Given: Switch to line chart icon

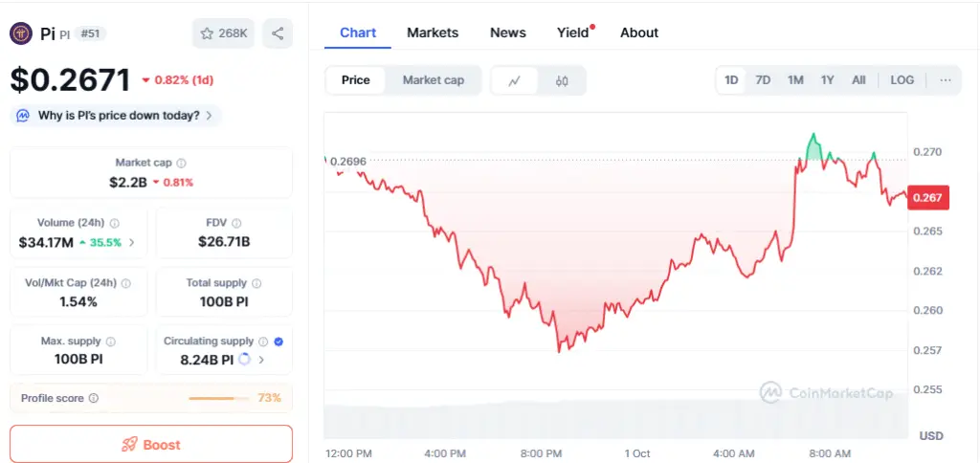Looking at the screenshot, I should (x=515, y=80).
